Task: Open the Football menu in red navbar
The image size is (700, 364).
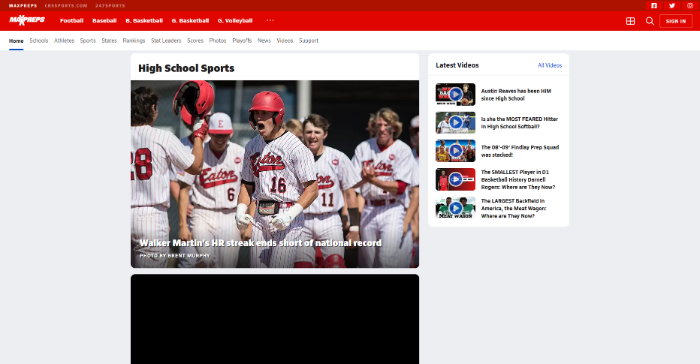Action: 71,21
